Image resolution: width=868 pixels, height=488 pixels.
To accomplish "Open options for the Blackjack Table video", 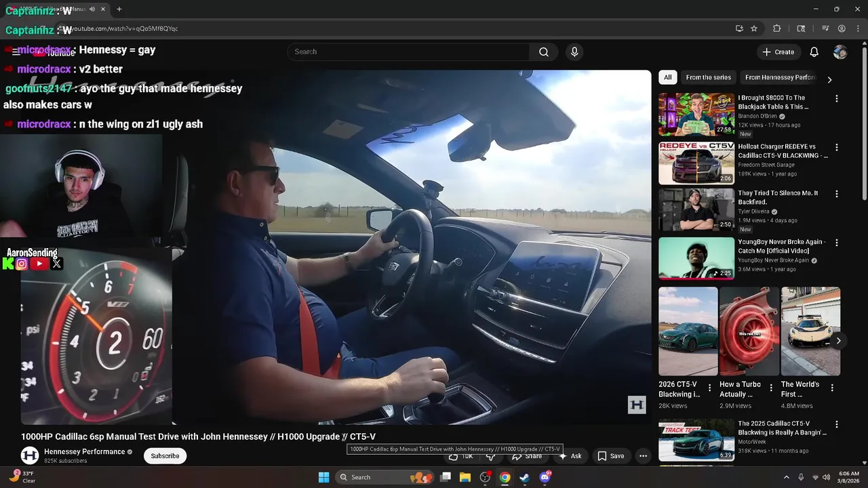I will coord(836,99).
